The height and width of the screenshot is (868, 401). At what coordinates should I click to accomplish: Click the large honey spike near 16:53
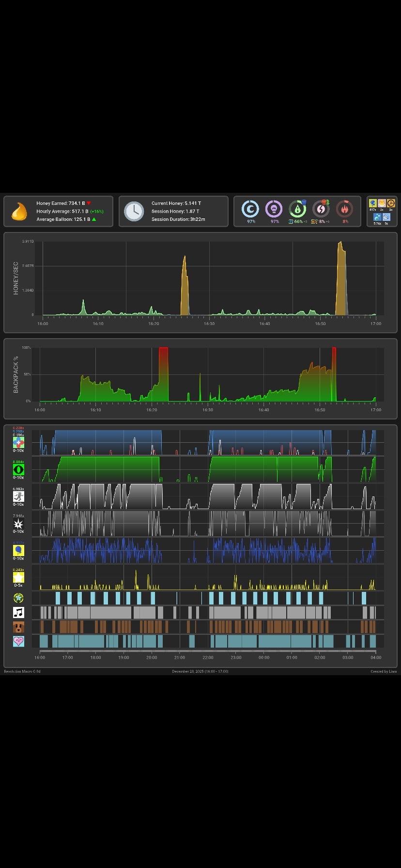coord(341,279)
